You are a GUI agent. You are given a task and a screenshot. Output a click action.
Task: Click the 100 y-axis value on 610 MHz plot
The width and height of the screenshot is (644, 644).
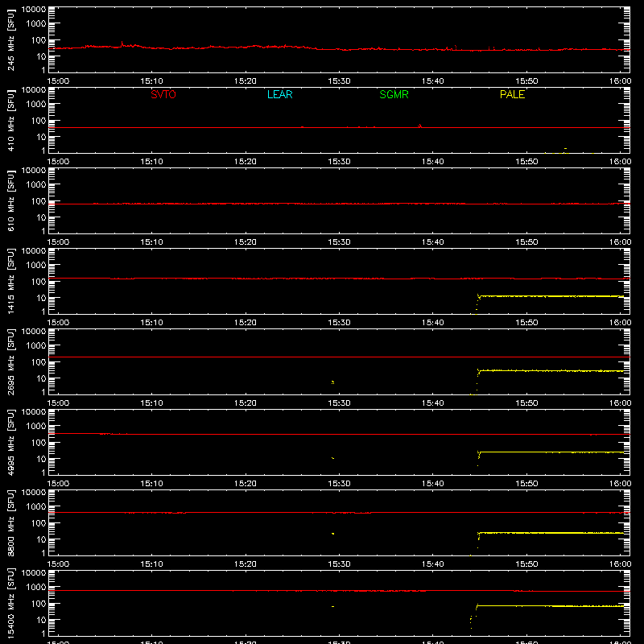click(x=39, y=201)
